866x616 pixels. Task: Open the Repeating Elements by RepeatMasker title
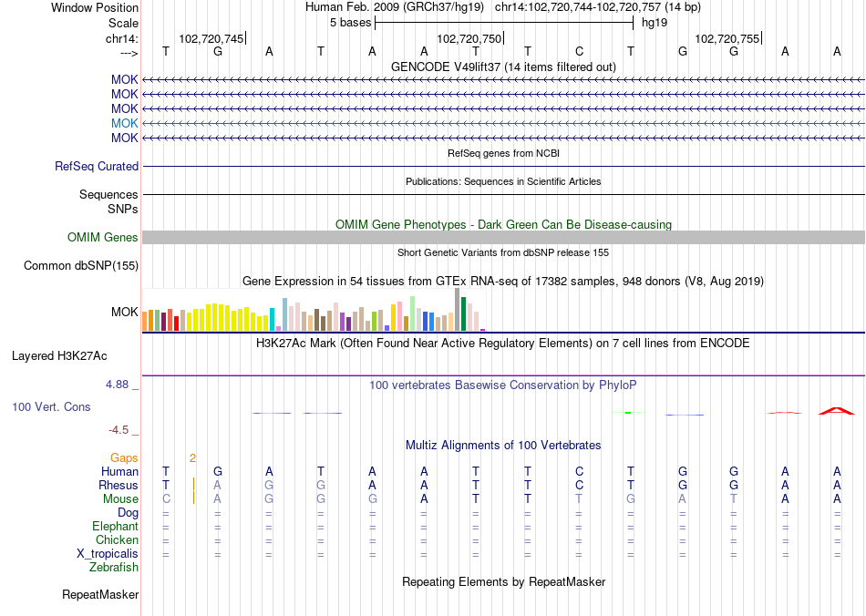[503, 581]
